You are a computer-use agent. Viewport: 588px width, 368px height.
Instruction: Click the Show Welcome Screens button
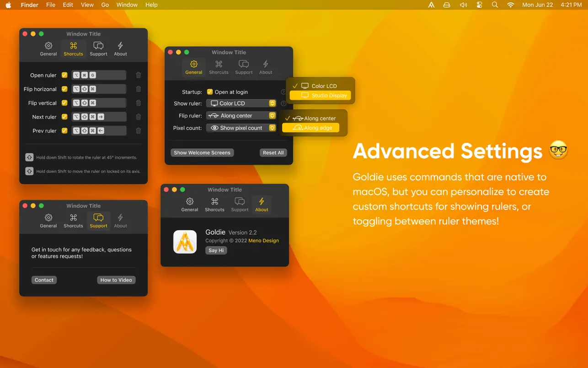click(202, 153)
